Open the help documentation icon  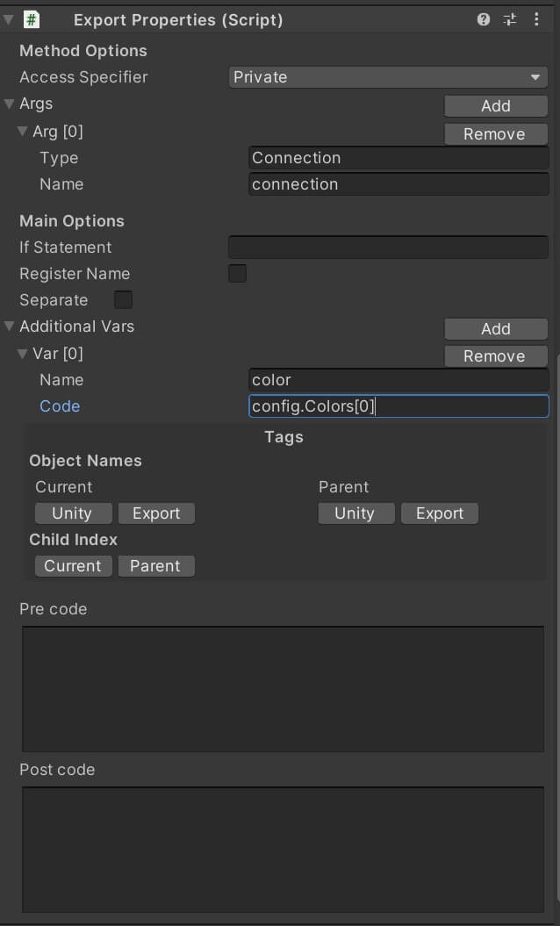click(483, 18)
